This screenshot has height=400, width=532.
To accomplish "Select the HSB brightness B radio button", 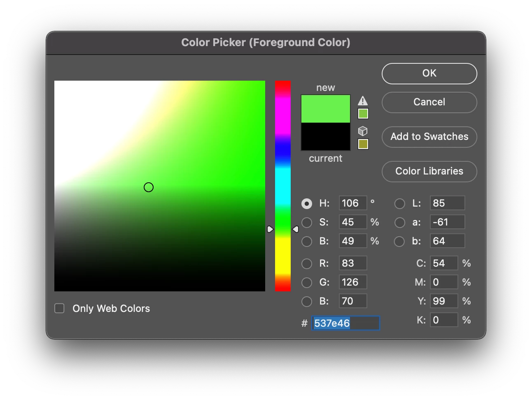I will point(307,241).
